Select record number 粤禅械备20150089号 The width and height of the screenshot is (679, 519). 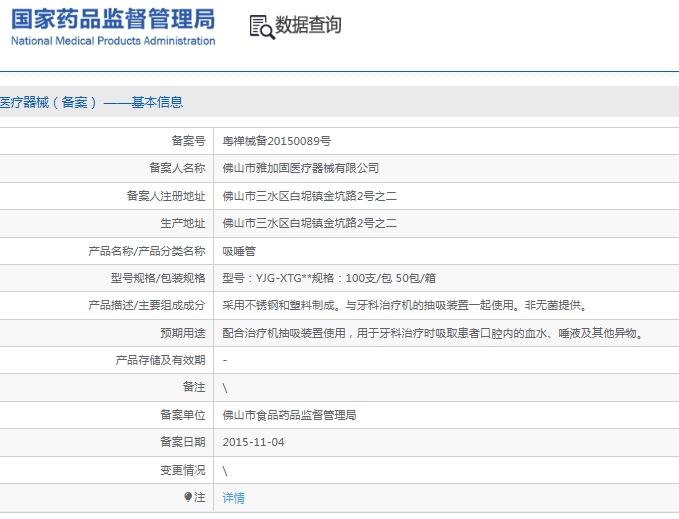[x=277, y=141]
